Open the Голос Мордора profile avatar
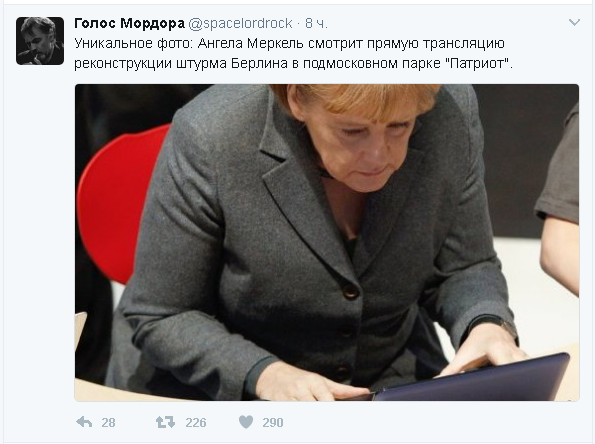 (x=40, y=41)
